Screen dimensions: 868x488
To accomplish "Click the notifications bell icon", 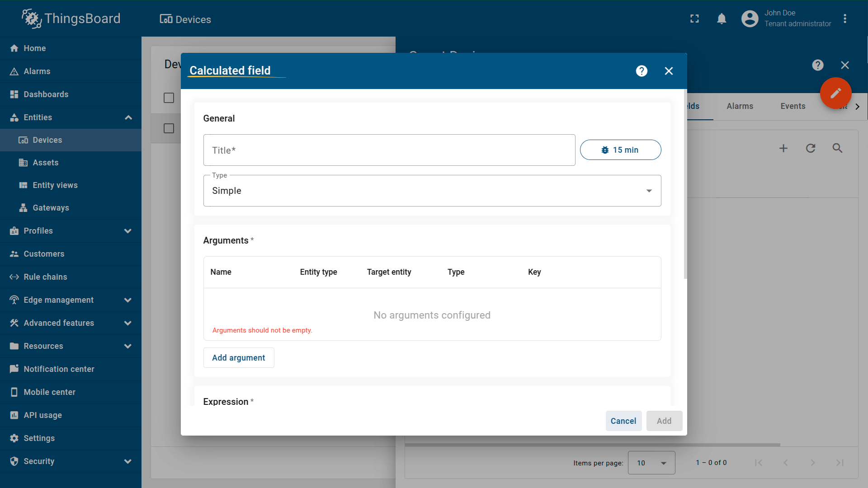I will (x=722, y=19).
